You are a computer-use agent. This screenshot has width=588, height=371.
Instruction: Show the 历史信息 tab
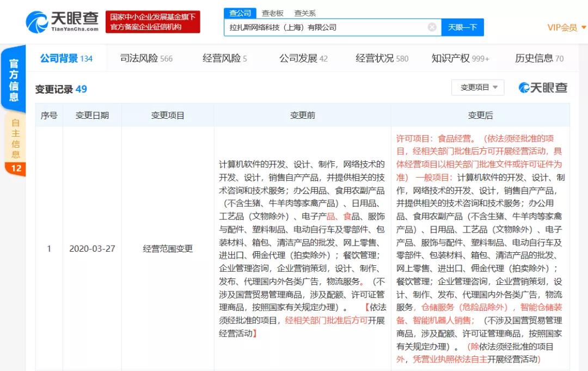[539, 58]
